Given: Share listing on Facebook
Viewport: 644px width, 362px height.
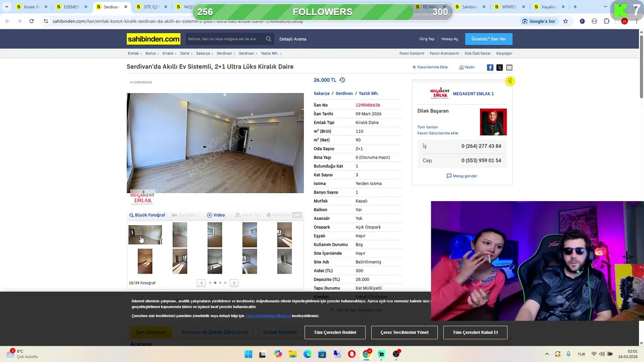Looking at the screenshot, I should 490,67.
